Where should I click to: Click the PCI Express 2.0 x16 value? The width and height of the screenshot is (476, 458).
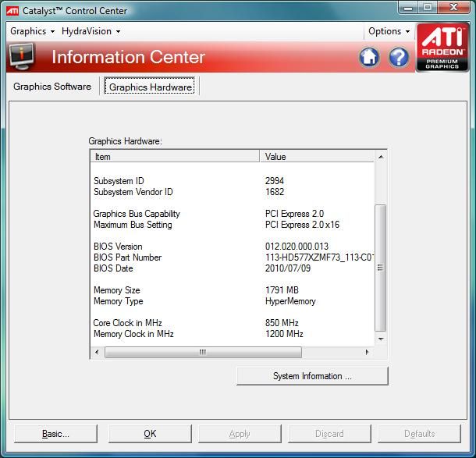click(x=302, y=225)
